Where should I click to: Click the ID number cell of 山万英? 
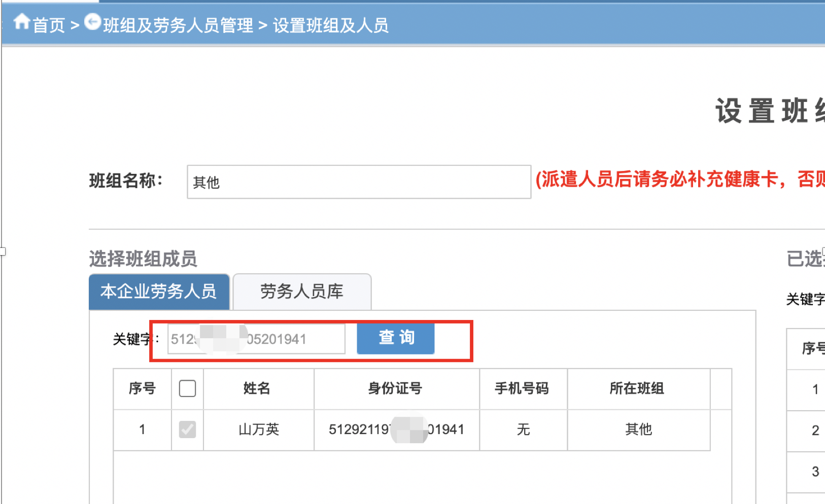coord(396,429)
